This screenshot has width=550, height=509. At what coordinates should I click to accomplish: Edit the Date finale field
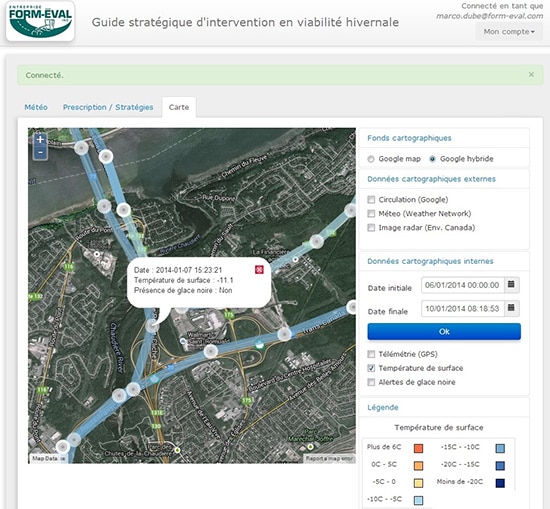click(462, 308)
